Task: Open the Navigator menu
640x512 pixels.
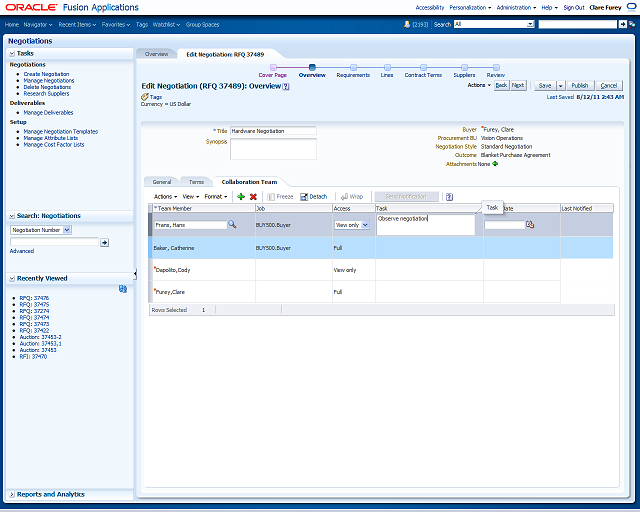Action: [38, 24]
